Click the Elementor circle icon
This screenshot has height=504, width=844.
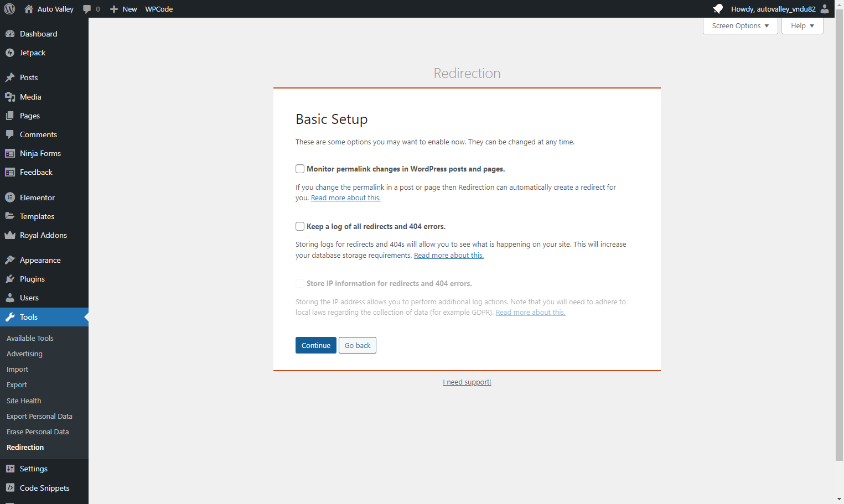10,198
